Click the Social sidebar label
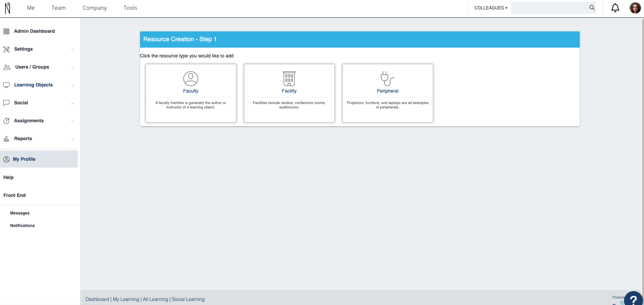This screenshot has height=305, width=644. pyautogui.click(x=21, y=103)
